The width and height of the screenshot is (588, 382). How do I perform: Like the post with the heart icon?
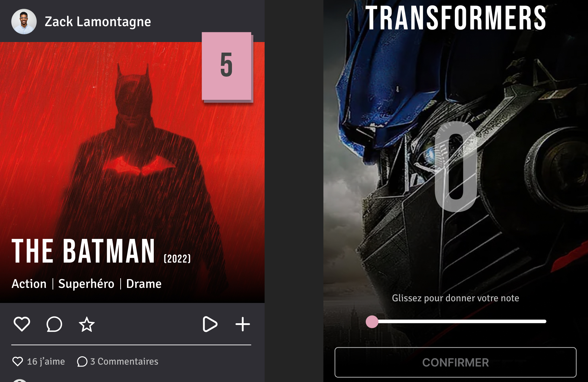[x=22, y=324]
